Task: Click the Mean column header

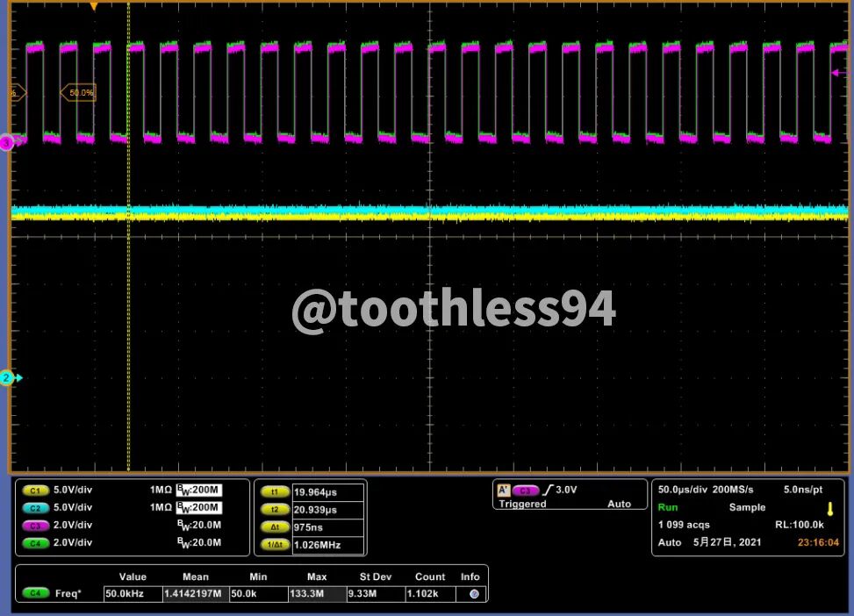Action: [x=196, y=577]
